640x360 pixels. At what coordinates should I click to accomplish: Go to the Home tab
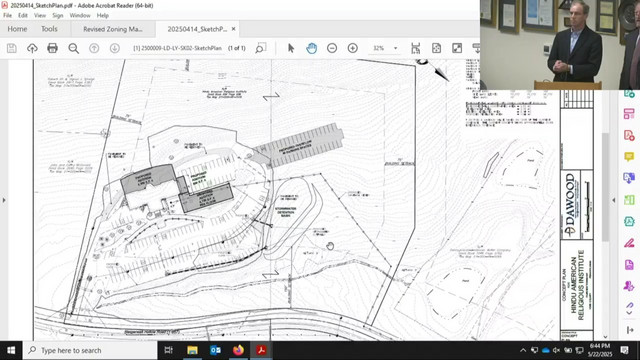tap(17, 29)
